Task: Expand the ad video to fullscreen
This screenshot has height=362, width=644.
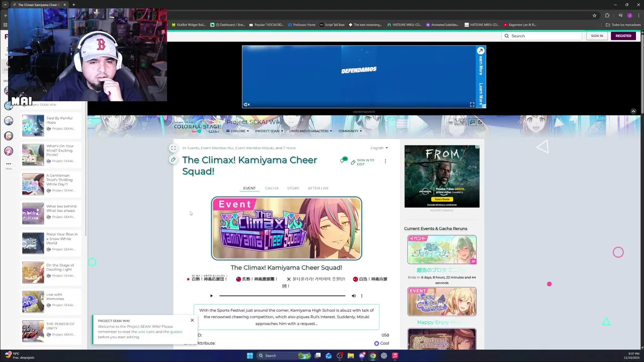Action: click(x=472, y=105)
